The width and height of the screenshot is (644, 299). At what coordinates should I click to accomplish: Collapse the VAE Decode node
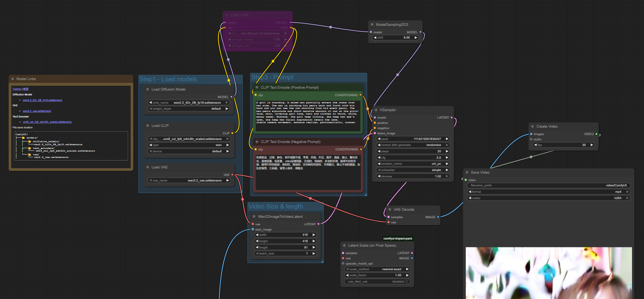[390, 210]
